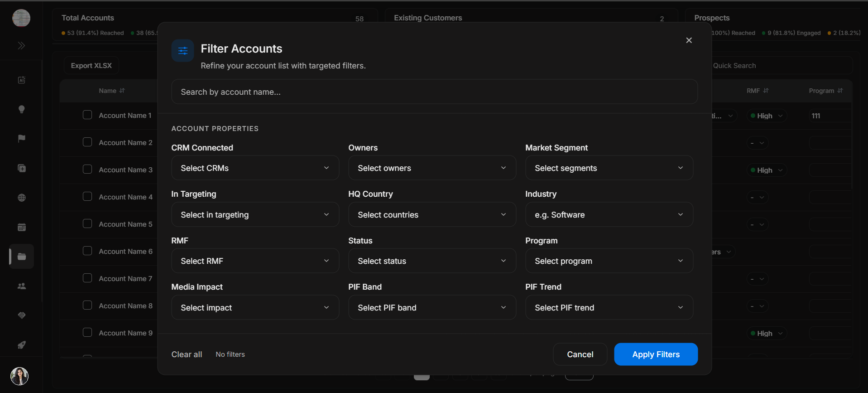Click the 9 (81.8%) Engaged stat
868x393 pixels.
click(791, 33)
